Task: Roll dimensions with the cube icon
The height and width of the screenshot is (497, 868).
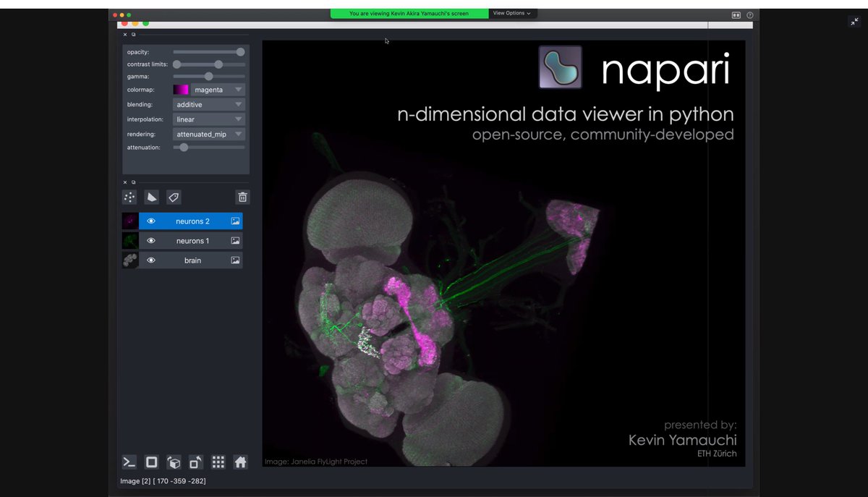Action: click(174, 462)
